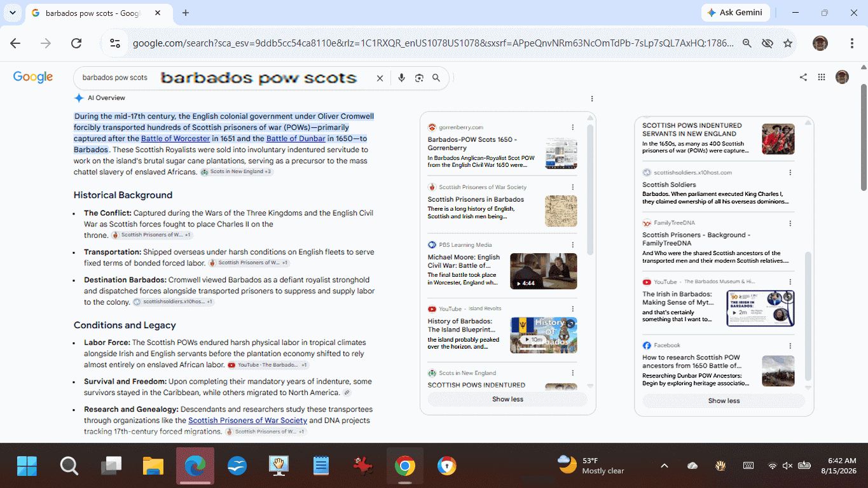
Task: Open the Battle of Dunbar link
Action: [296, 139]
